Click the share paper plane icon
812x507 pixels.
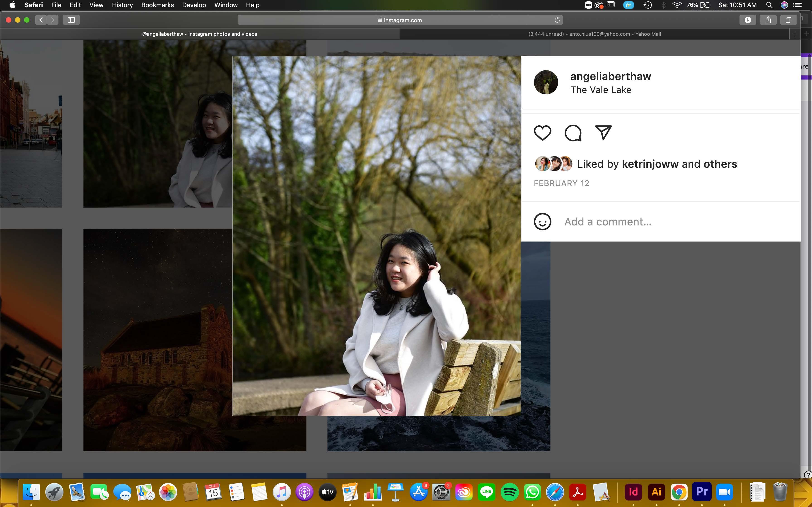[x=603, y=133]
